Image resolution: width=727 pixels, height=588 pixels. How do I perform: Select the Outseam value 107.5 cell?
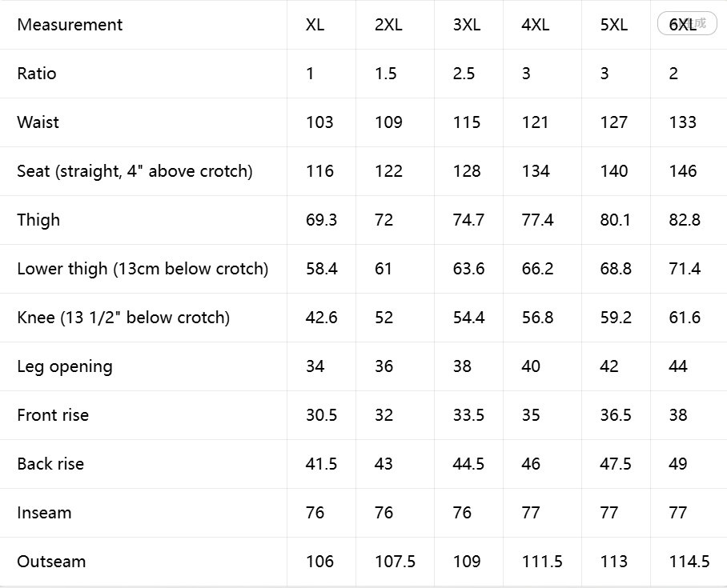click(x=395, y=562)
